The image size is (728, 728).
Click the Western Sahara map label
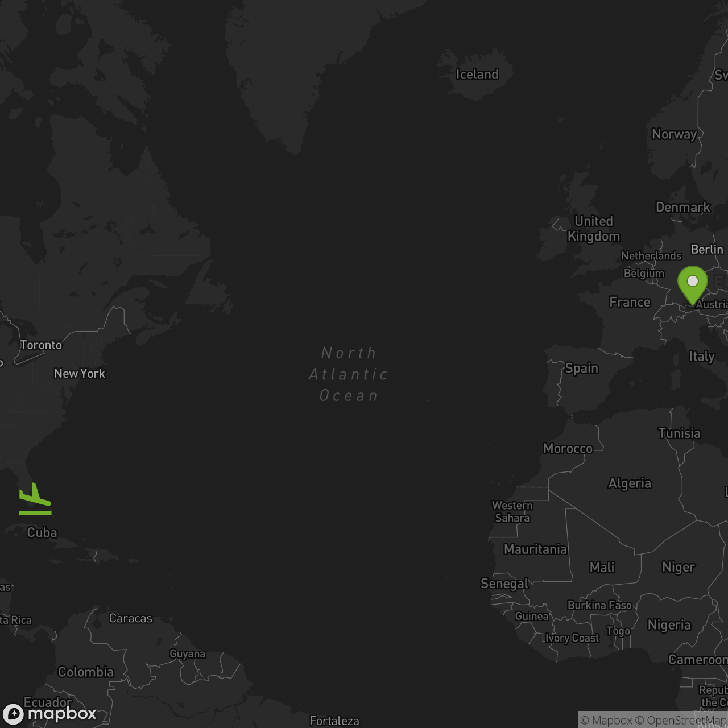click(512, 512)
